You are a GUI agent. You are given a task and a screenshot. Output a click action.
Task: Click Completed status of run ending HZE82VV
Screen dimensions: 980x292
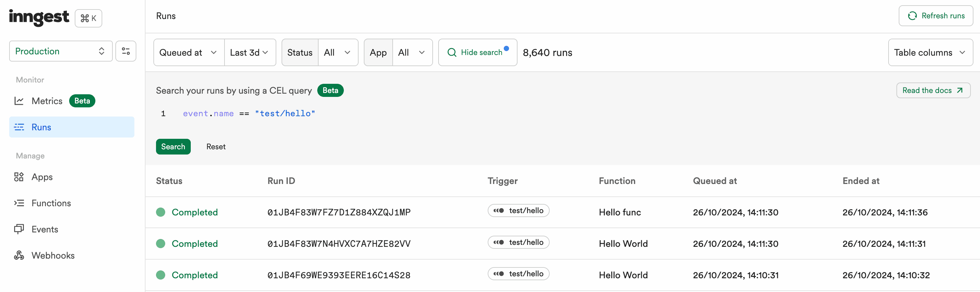(x=194, y=244)
